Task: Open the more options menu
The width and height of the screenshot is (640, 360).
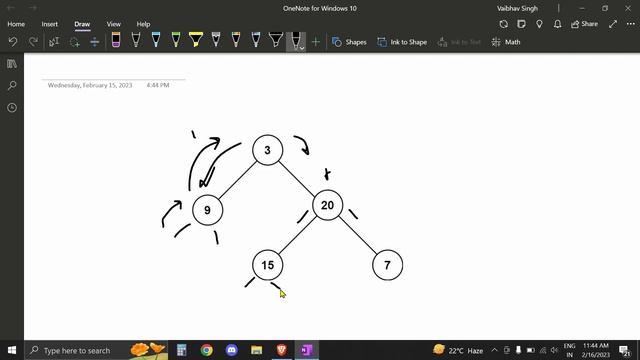Action: click(x=631, y=24)
